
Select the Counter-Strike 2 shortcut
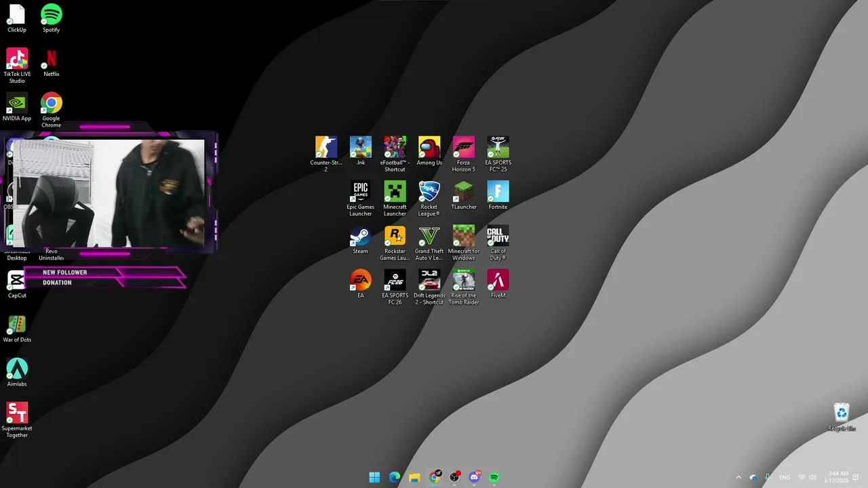326,154
